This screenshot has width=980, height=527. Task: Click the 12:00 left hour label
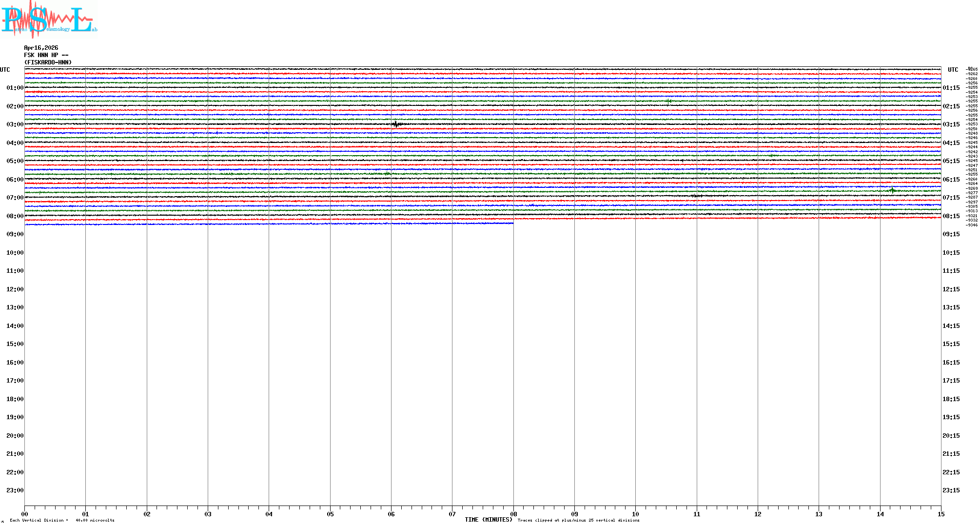pyautogui.click(x=15, y=289)
